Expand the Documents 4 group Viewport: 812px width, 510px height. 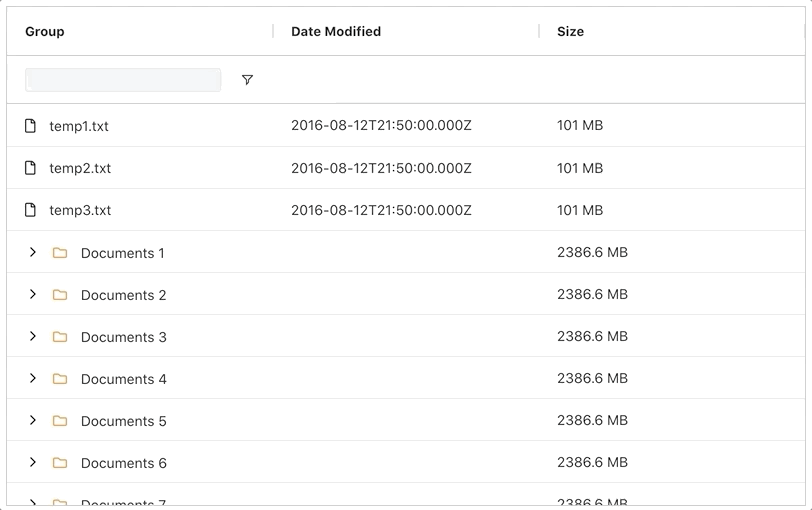point(33,378)
